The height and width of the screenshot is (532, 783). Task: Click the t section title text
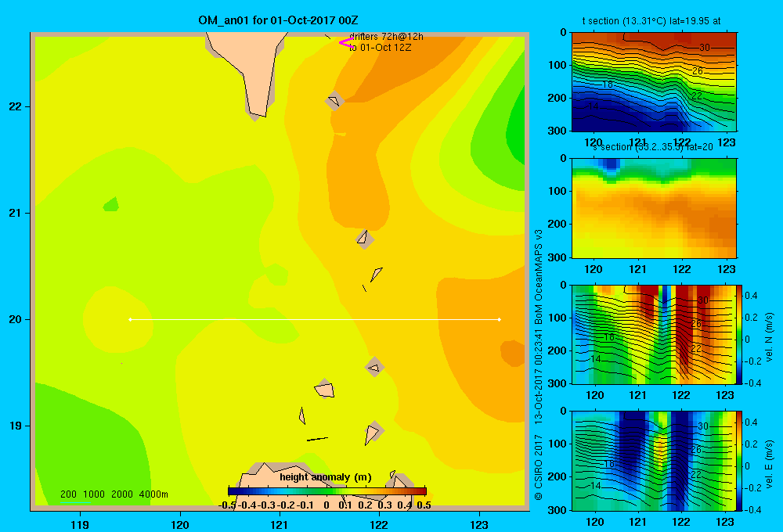click(x=651, y=21)
